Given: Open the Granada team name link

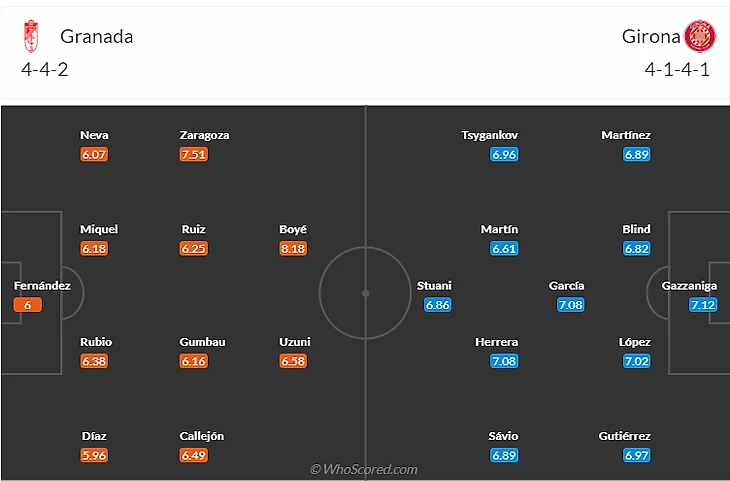Looking at the screenshot, I should coord(96,36).
